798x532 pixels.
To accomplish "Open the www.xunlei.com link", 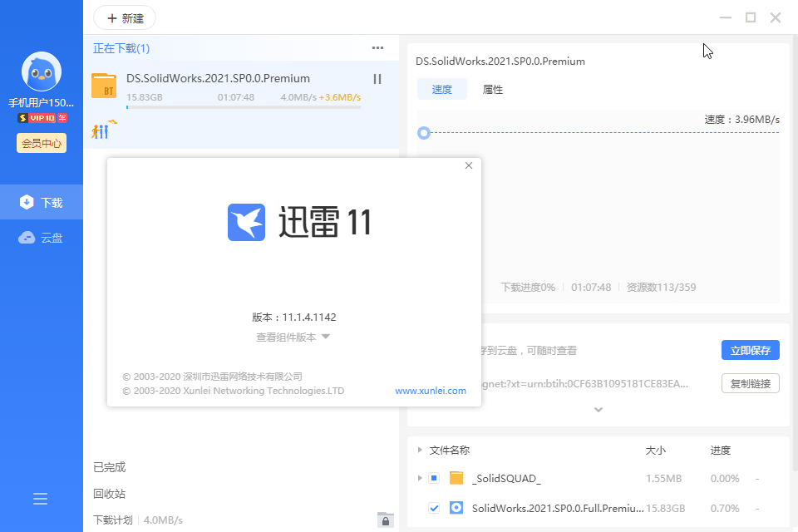I will [x=431, y=391].
